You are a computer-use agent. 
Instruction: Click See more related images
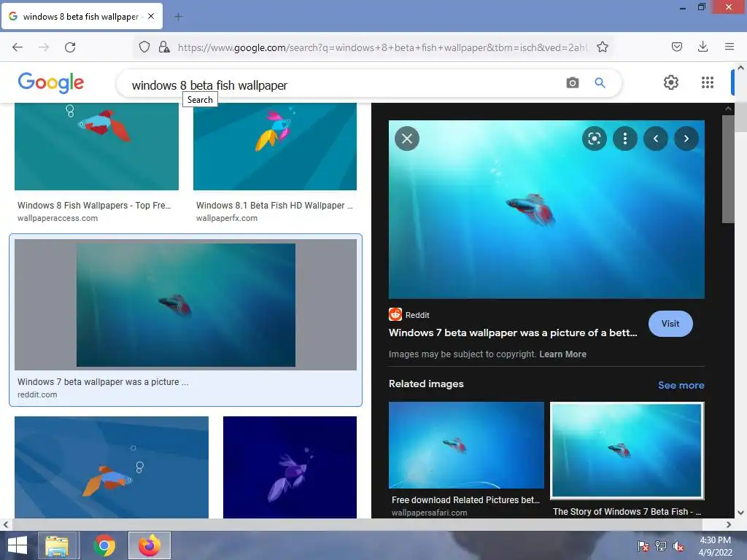(681, 385)
